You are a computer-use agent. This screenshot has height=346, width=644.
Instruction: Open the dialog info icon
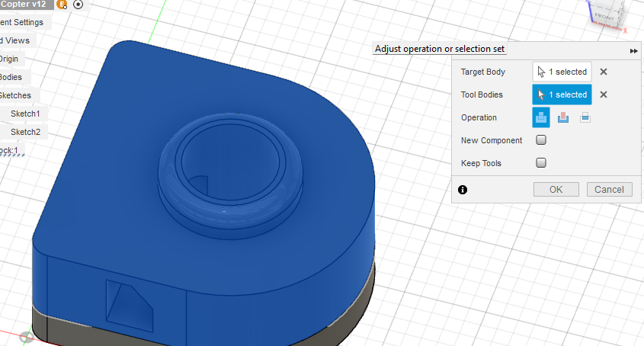click(463, 190)
